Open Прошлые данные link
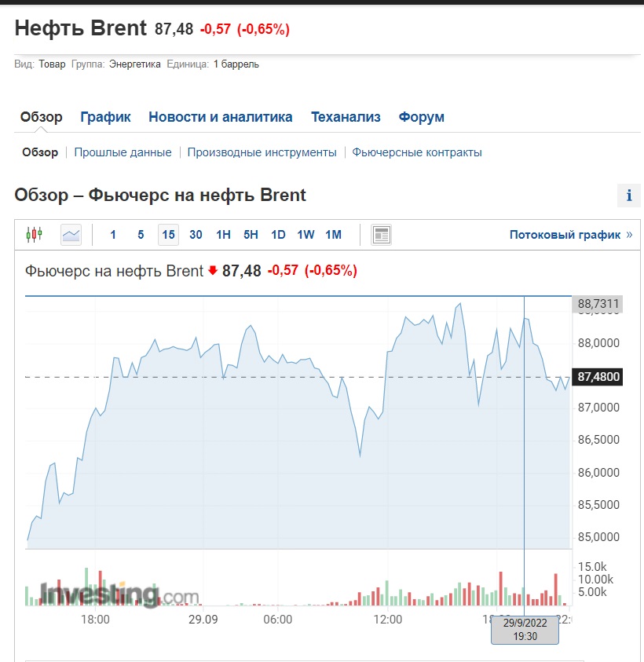 123,152
